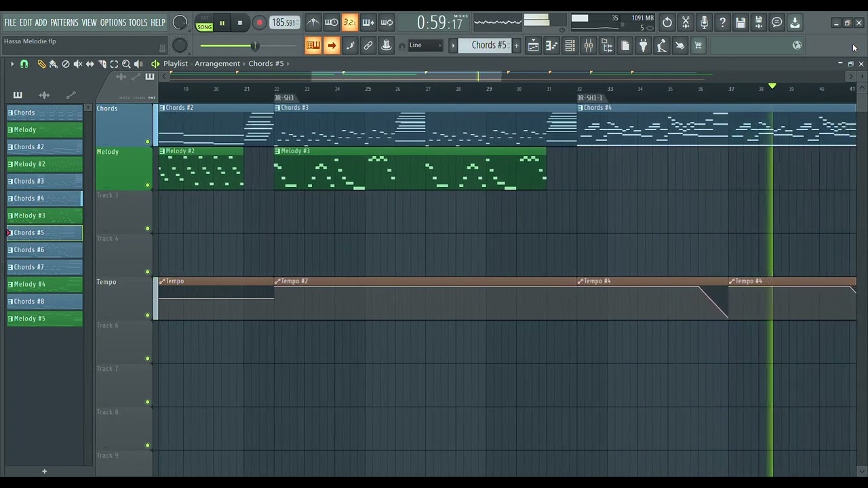Select the Paint brush tool in playlist

pyautogui.click(x=54, y=64)
